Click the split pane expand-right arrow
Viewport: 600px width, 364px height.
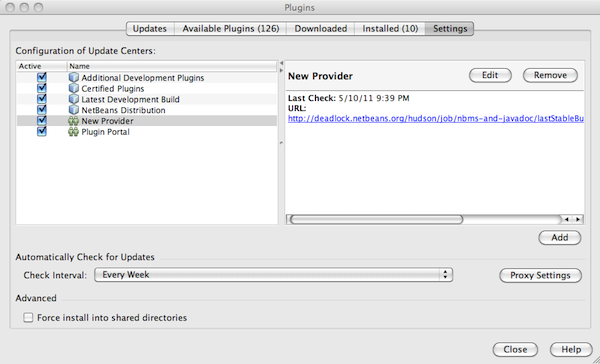point(281,70)
